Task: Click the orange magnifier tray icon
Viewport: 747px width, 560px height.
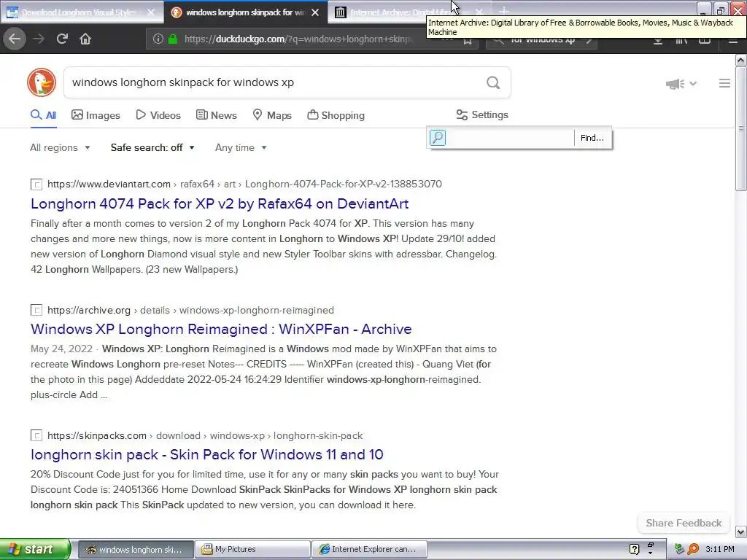Action: click(693, 549)
